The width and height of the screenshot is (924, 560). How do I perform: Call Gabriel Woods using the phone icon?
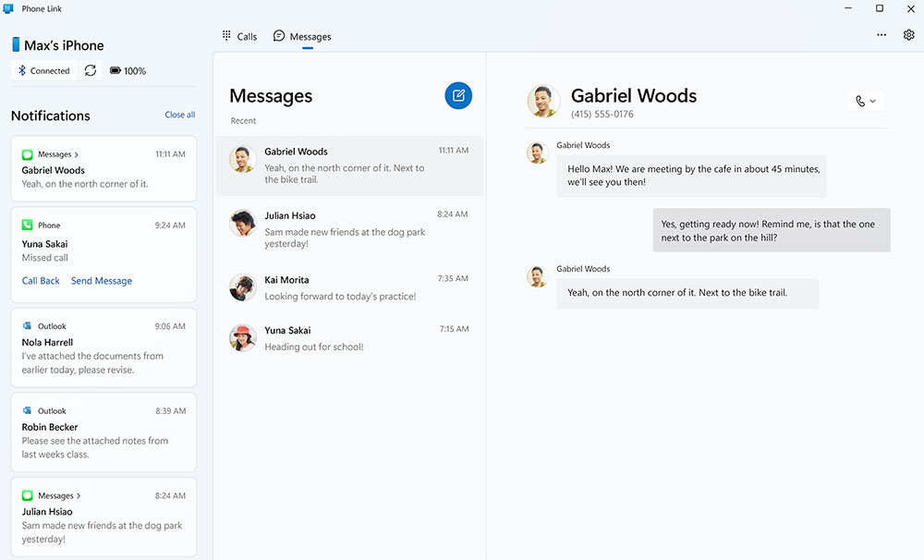pos(859,101)
